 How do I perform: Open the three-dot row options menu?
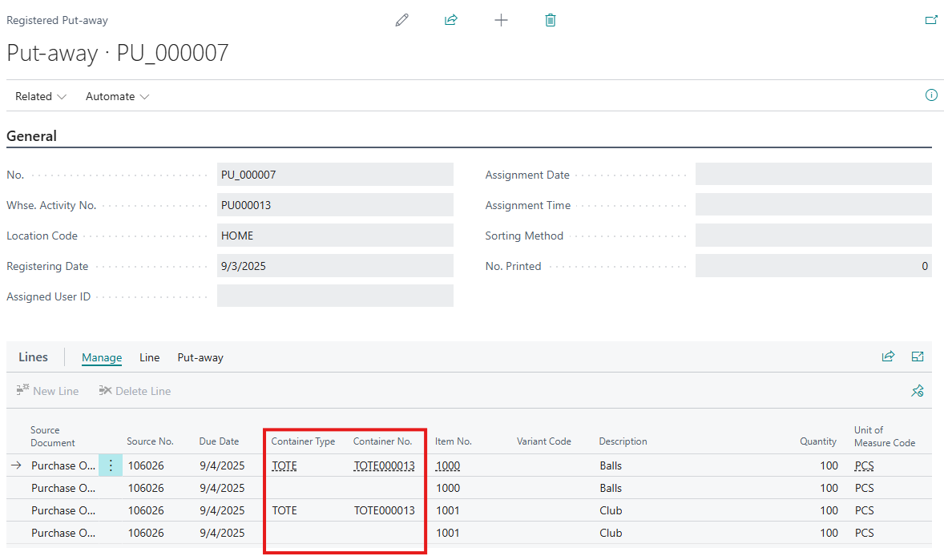pos(111,465)
